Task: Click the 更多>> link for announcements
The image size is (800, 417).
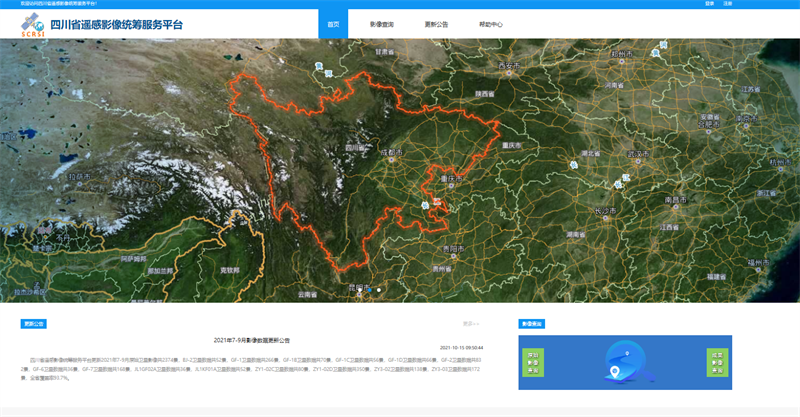Action: pos(470,324)
